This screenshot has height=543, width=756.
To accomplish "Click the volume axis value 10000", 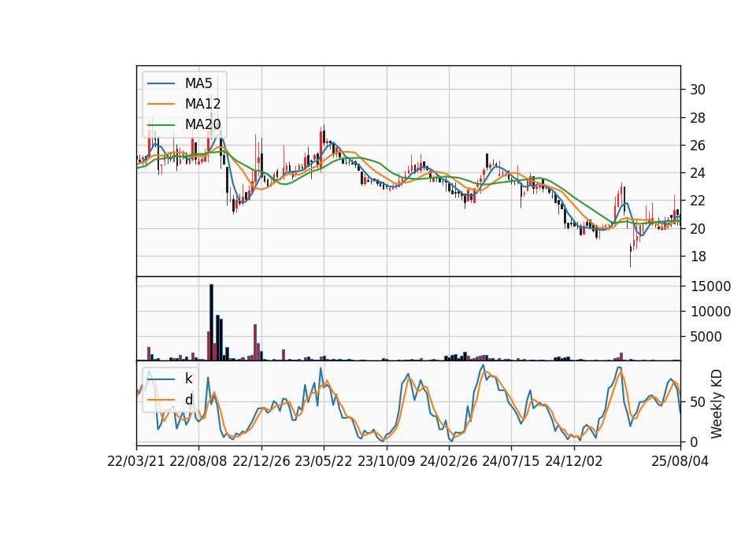I will 710,312.
